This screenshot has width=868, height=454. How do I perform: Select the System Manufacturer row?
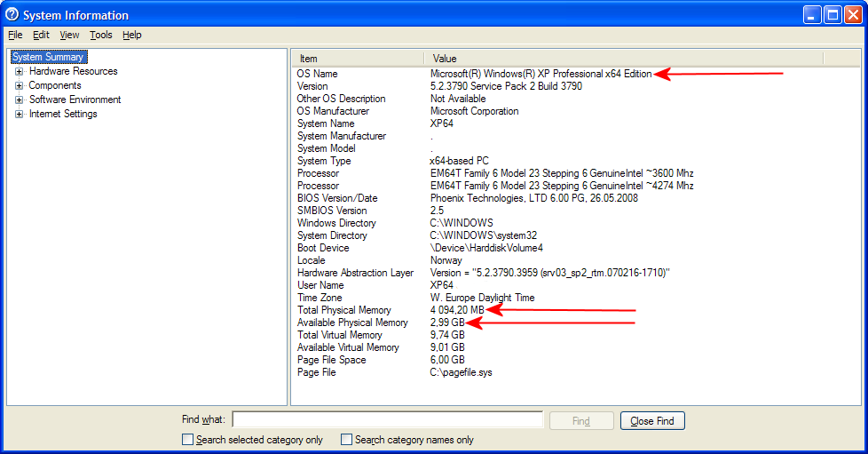[x=576, y=136]
